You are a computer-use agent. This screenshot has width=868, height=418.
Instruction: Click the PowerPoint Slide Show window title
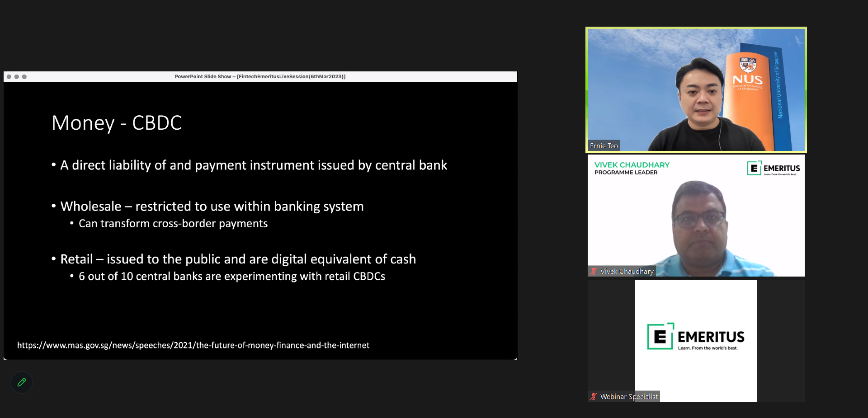coord(260,77)
